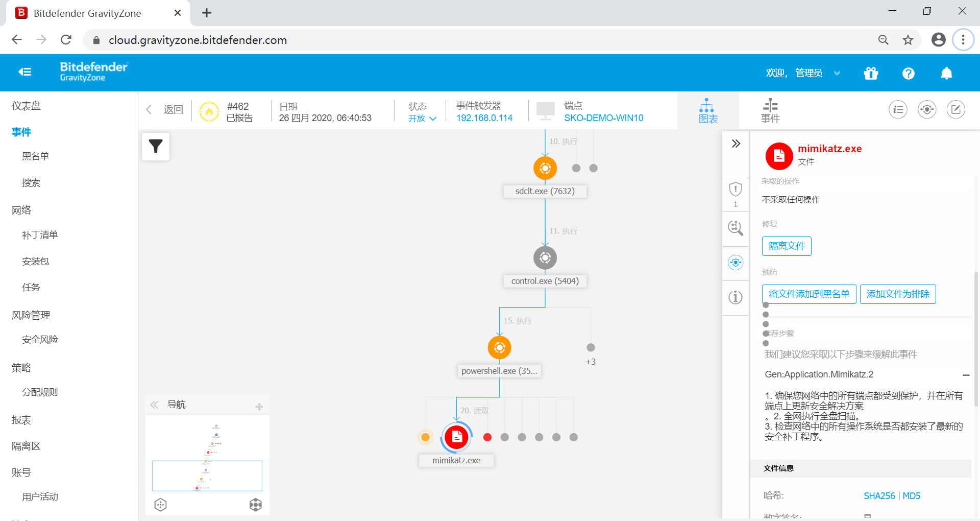Click the details panel vertical scrollbar
This screenshot has height=521, width=980.
976,339
